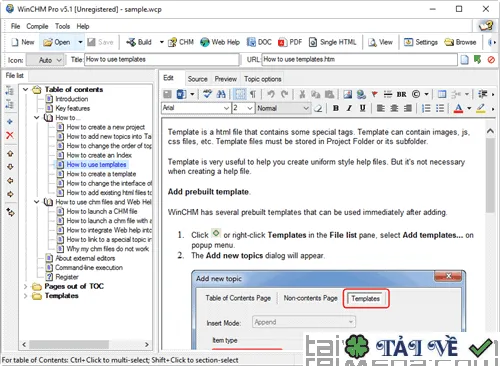500x366 pixels.
Task: Select the Edit tab
Action: pos(168,78)
